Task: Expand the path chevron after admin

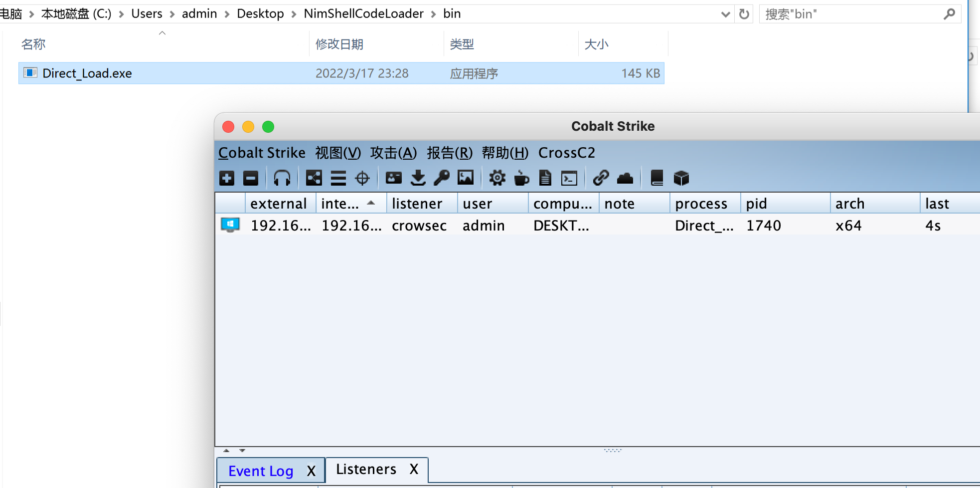Action: click(227, 14)
